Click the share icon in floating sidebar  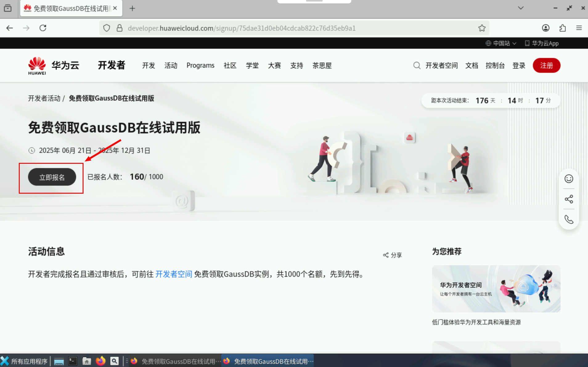tap(569, 199)
